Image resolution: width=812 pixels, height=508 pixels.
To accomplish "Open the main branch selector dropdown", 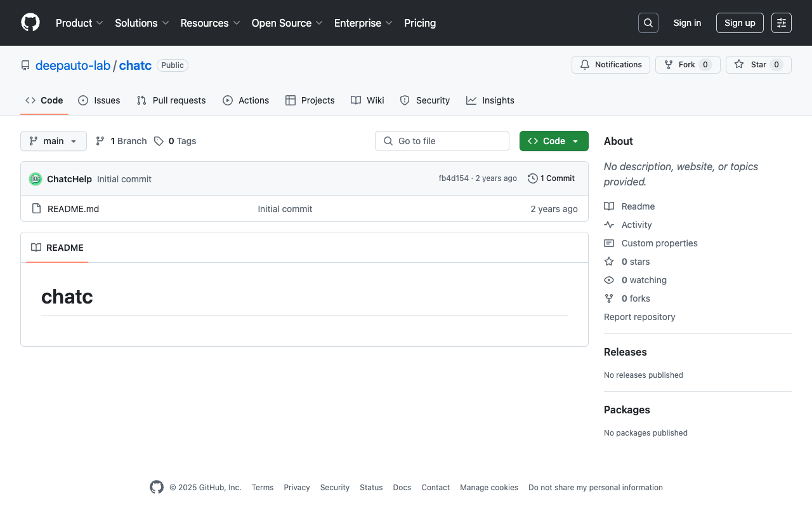I will 53,141.
